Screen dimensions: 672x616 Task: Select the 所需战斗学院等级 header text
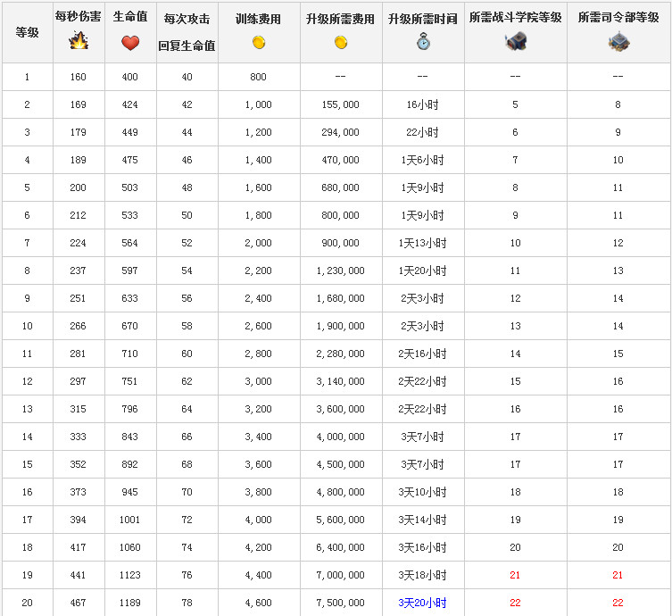pyautogui.click(x=516, y=17)
